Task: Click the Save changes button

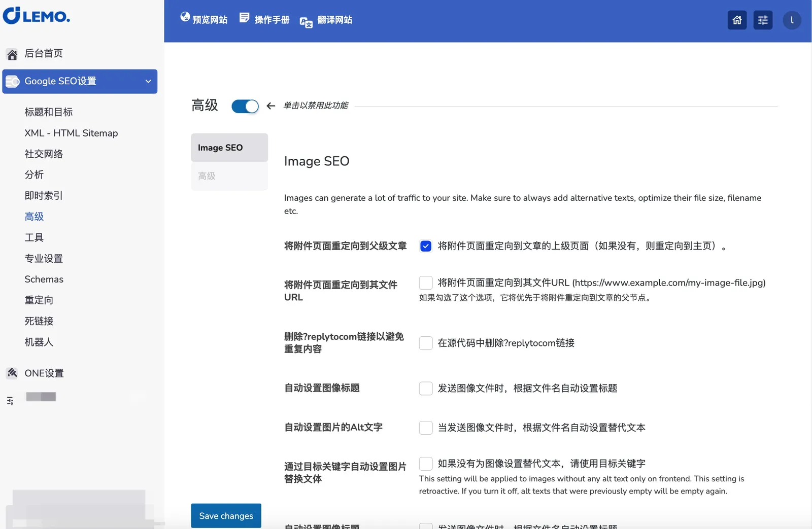Action: pyautogui.click(x=226, y=516)
